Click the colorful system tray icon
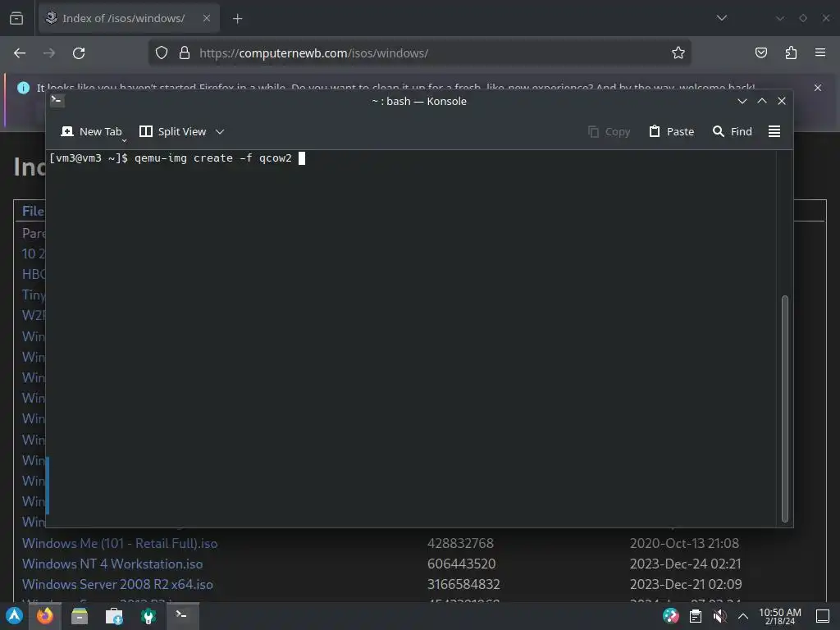Screen dimensions: 840x630 671,616
